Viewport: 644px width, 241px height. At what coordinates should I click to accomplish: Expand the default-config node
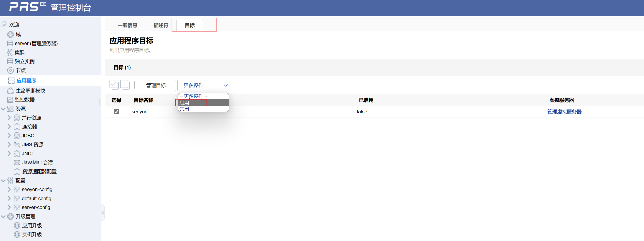(9, 199)
